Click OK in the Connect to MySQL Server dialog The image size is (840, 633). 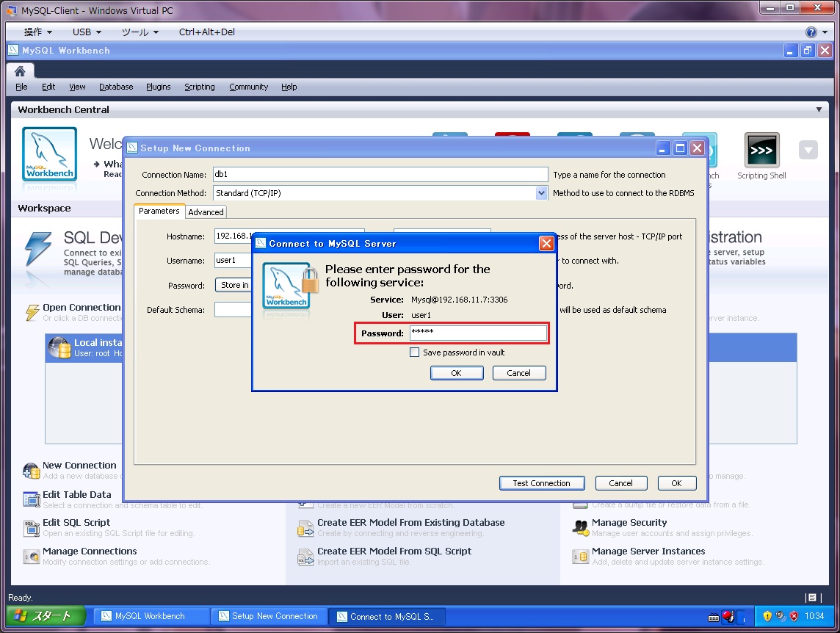coord(457,373)
